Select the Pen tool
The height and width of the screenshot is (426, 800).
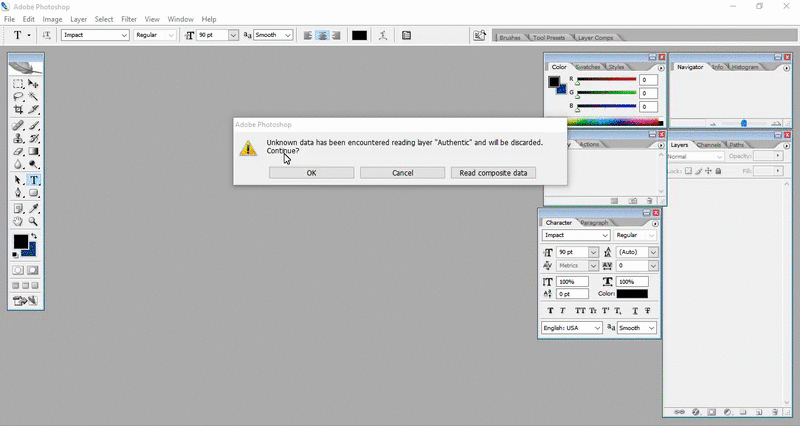18,193
